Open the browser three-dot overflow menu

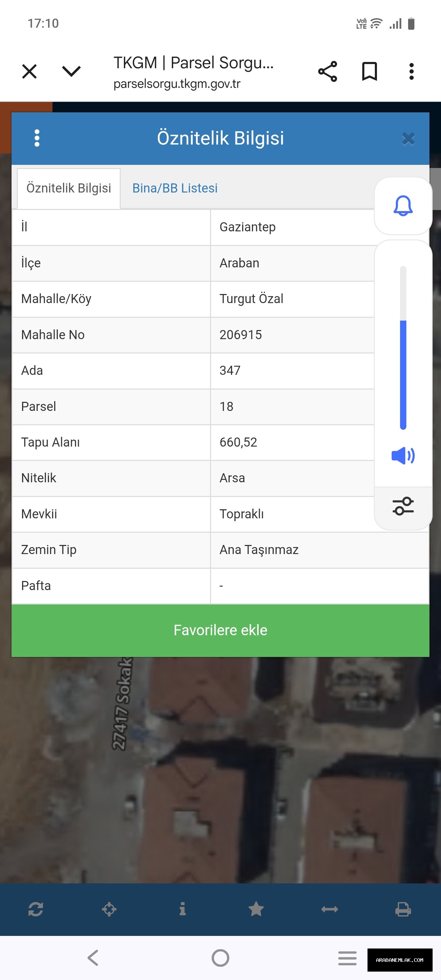[411, 71]
